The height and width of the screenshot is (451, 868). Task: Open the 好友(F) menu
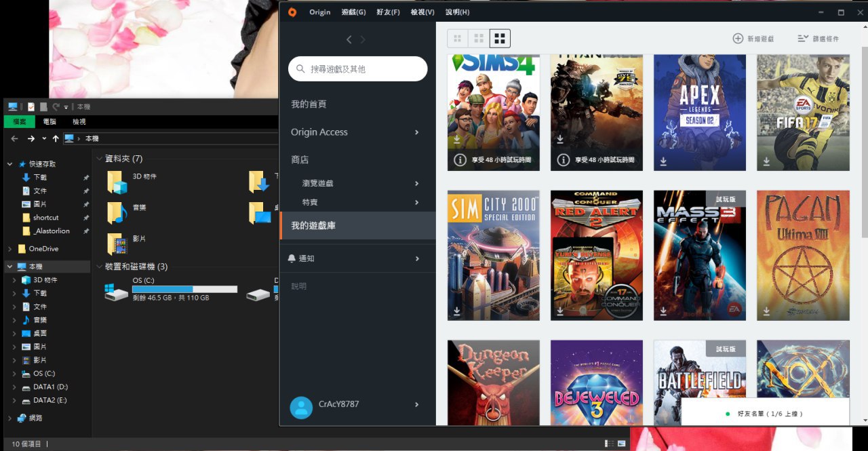[388, 12]
